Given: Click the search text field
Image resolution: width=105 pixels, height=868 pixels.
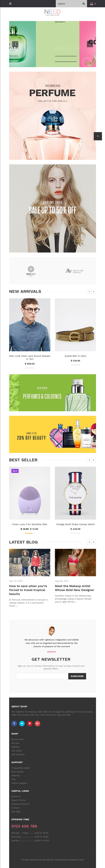Looking at the screenshot, I should [x=69, y=4].
